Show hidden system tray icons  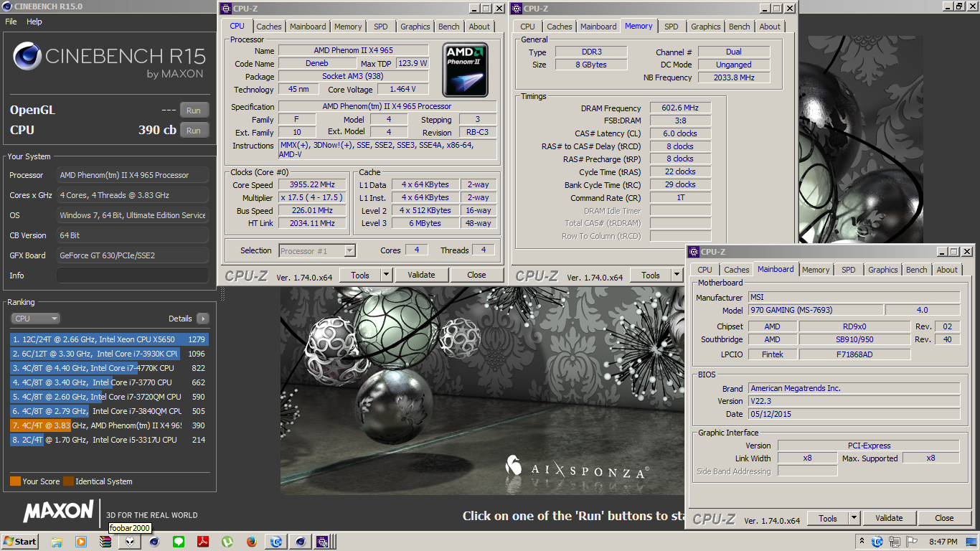click(862, 541)
